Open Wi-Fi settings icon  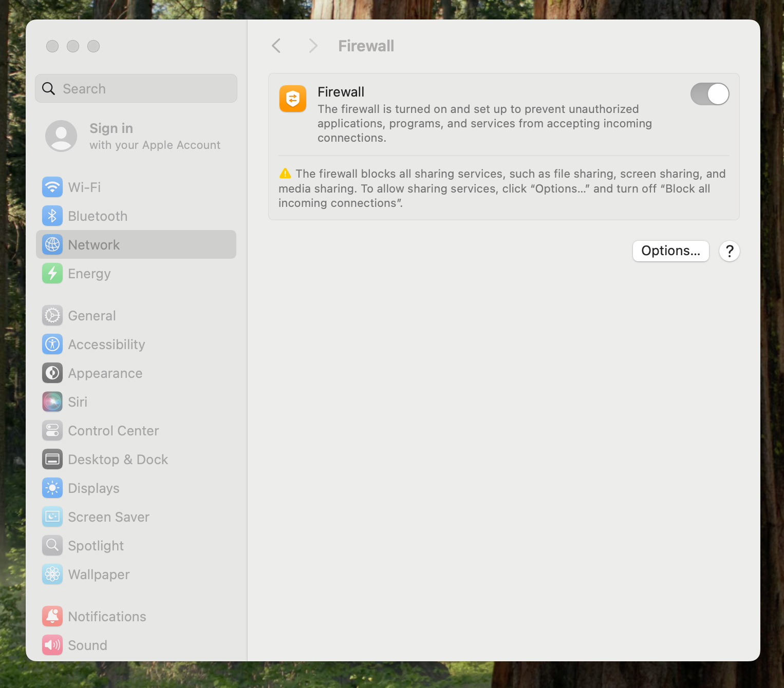[x=52, y=187]
